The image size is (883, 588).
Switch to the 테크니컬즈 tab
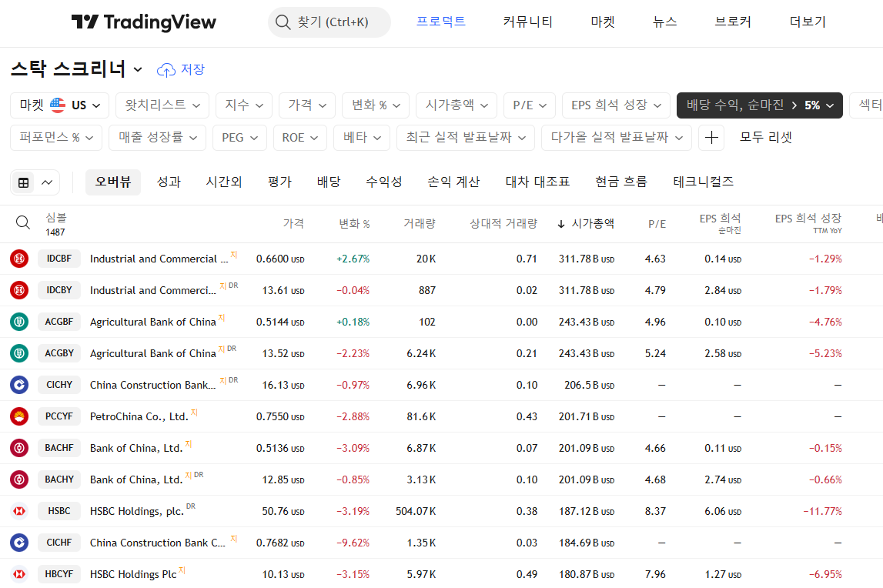tap(704, 182)
